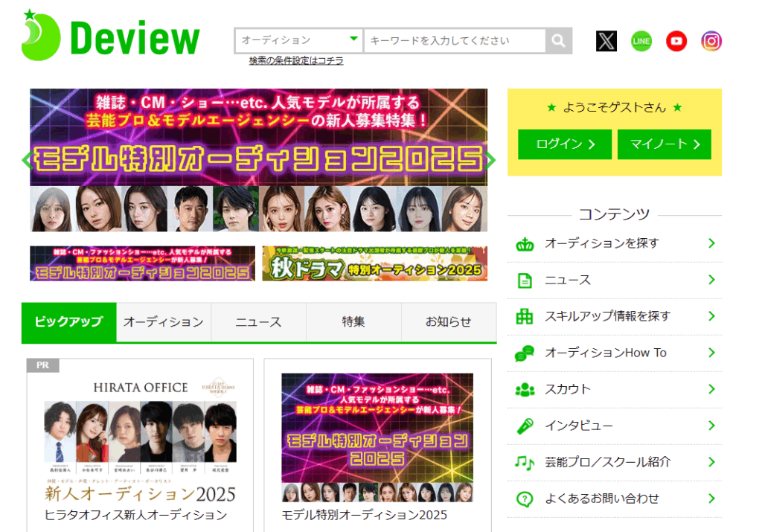Open the 検索の条件設定はコチラ link
The height and width of the screenshot is (532, 762).
(296, 61)
